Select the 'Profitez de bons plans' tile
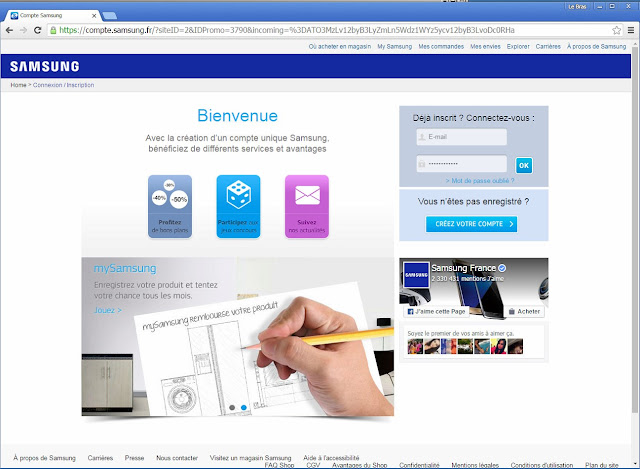640x469 pixels. coord(170,206)
